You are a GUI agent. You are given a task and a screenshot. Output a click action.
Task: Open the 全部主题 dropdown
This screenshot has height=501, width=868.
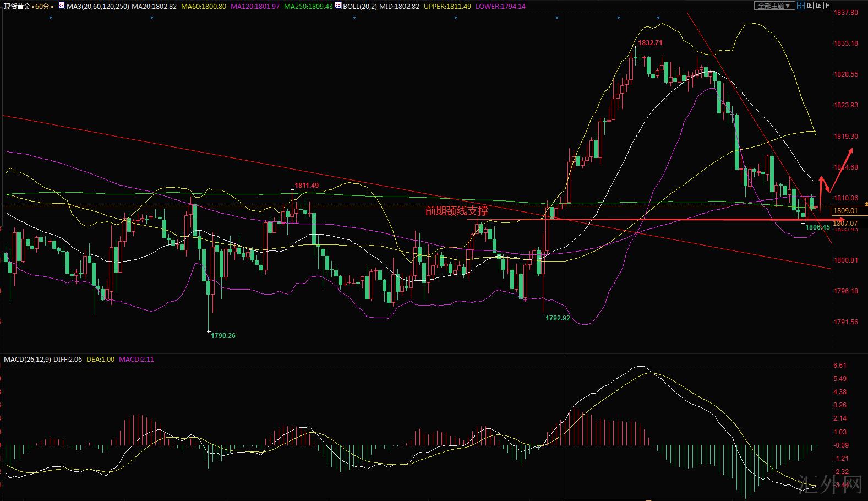773,6
